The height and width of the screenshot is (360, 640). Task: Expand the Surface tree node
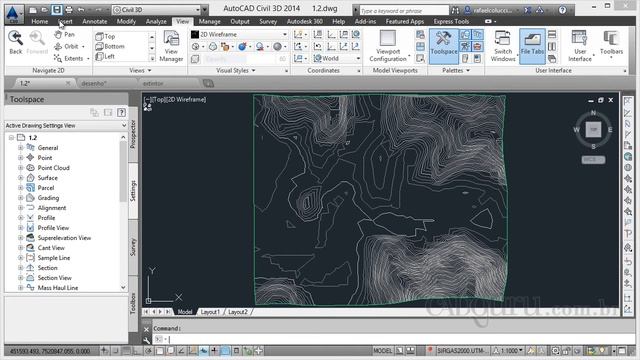[x=20, y=178]
